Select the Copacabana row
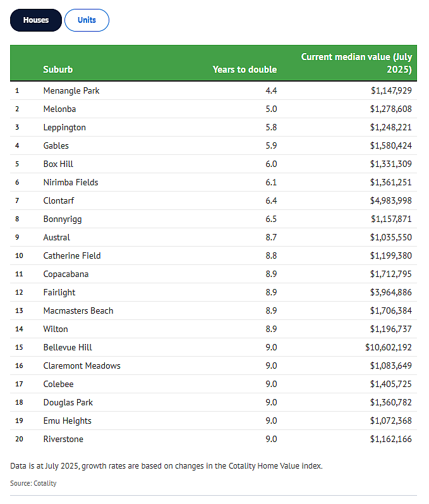This screenshot has height=504, width=429. coord(214,274)
